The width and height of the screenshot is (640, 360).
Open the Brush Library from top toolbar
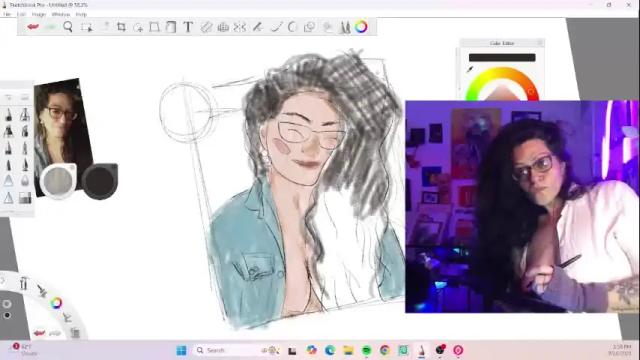pyautogui.click(x=345, y=27)
